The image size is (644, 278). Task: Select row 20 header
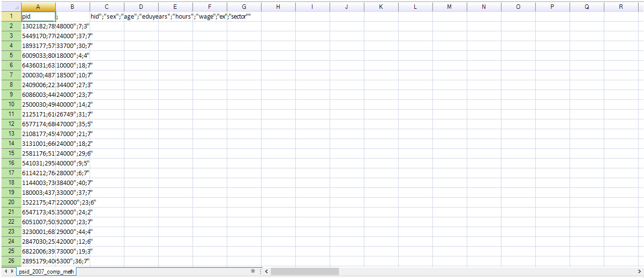coord(10,202)
